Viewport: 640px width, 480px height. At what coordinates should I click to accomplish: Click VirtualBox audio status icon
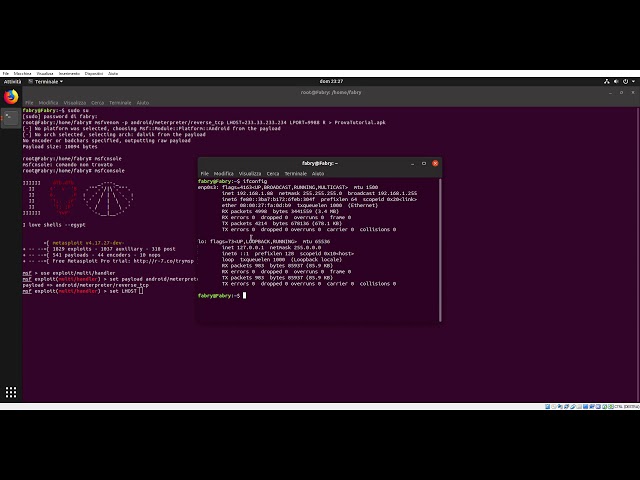click(560, 407)
